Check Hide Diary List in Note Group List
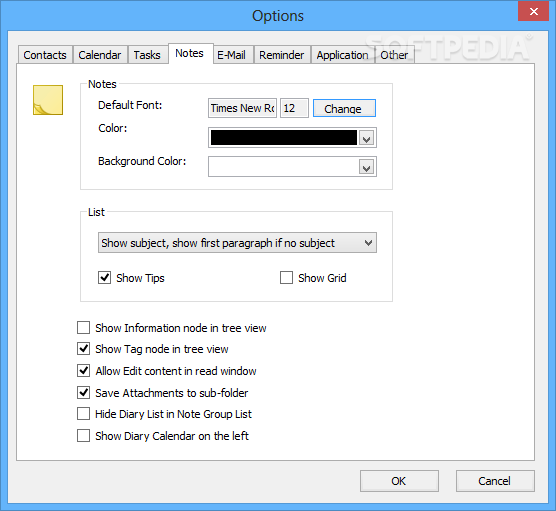The height and width of the screenshot is (511, 556). pos(83,414)
